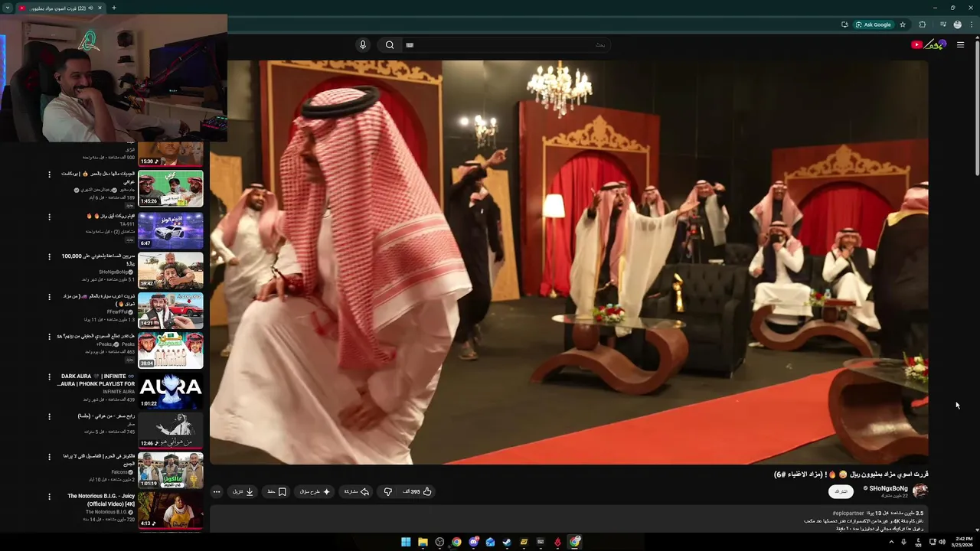Click the Ask sparkle button
Viewport: 980px width, 551px height.
[x=315, y=491]
